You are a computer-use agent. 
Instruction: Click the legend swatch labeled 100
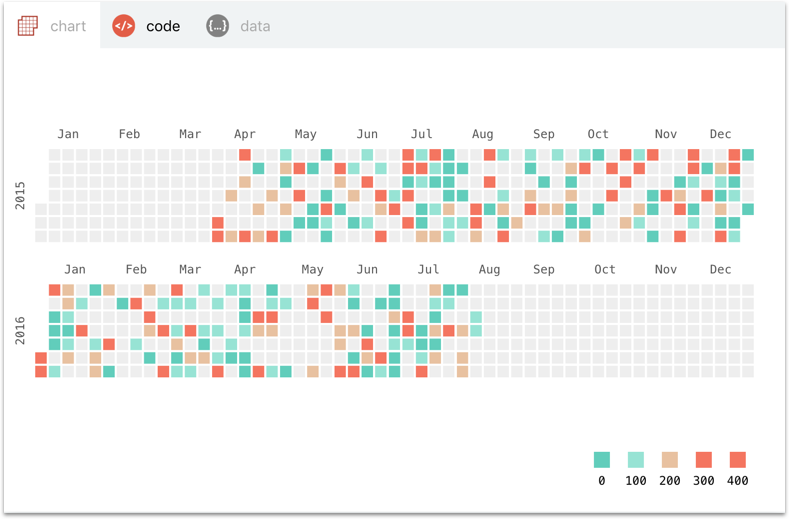point(636,460)
